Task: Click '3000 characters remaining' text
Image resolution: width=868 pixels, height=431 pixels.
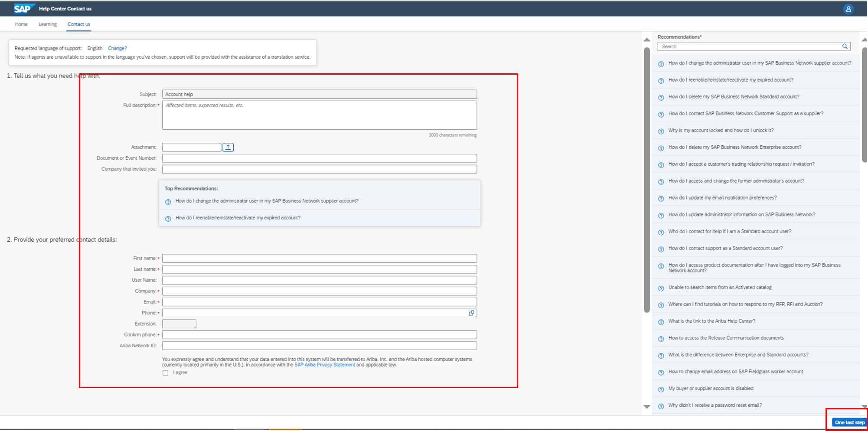Action: pyautogui.click(x=453, y=135)
